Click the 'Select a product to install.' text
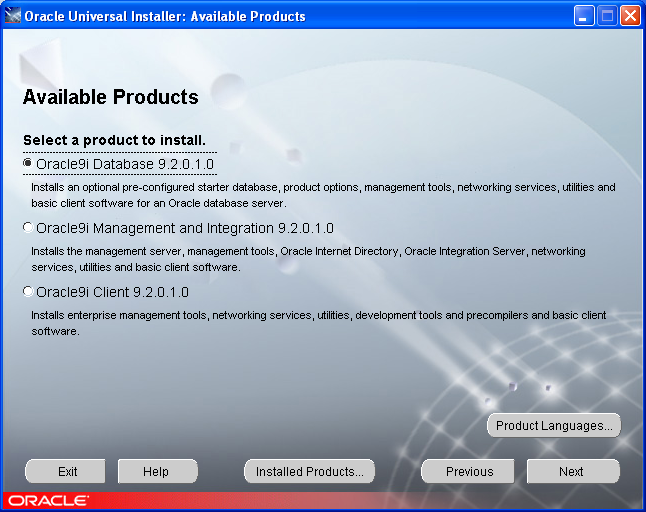The height and width of the screenshot is (512, 646). click(114, 140)
